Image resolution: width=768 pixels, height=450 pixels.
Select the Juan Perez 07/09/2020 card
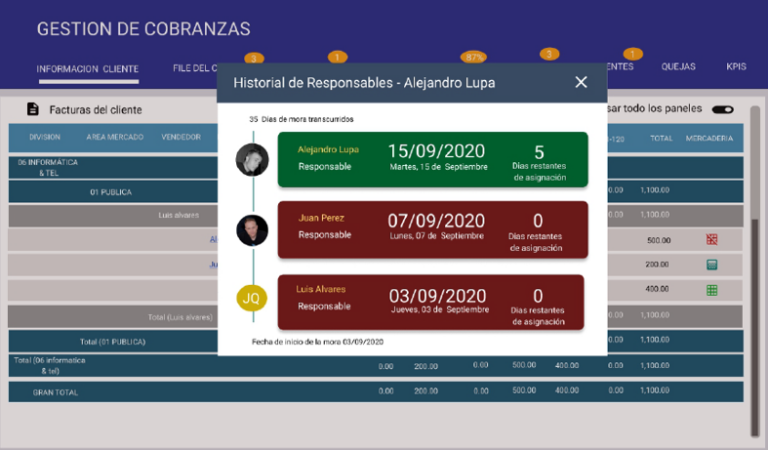(x=432, y=230)
